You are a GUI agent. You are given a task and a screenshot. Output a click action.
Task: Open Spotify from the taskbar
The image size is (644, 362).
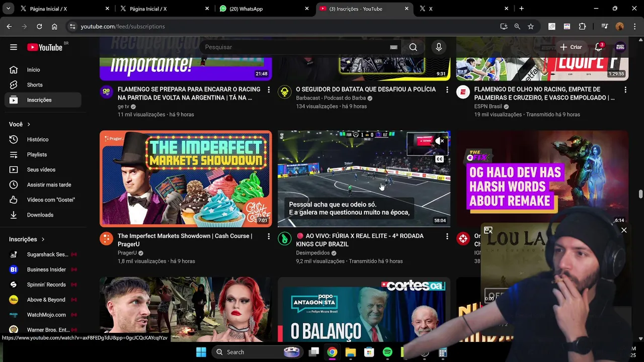(x=387, y=352)
